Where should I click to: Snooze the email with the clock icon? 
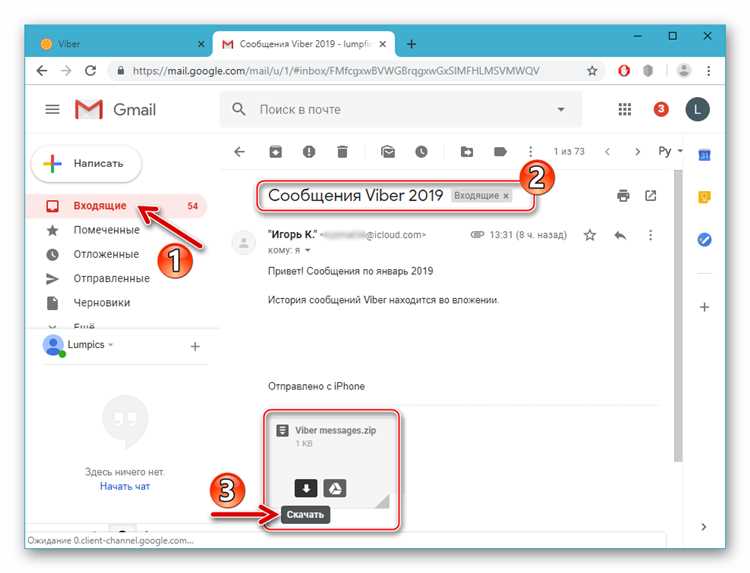point(421,152)
